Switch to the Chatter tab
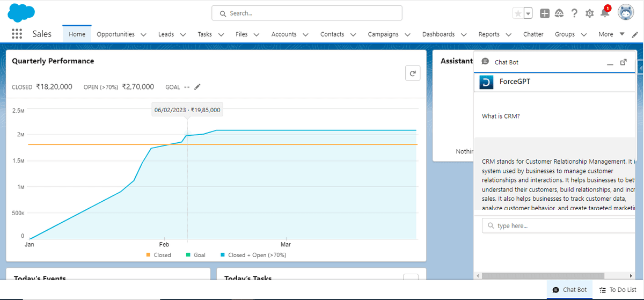The width and height of the screenshot is (644, 300). coord(533,34)
